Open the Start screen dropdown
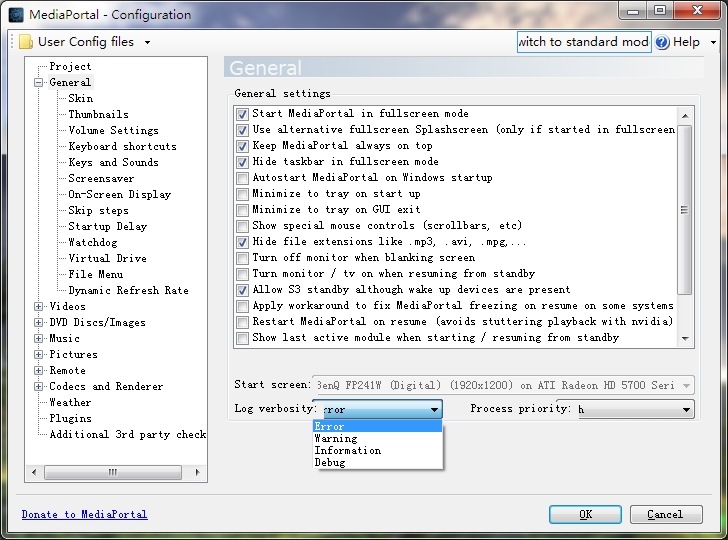Viewport: 728px width, 540px height. click(x=686, y=385)
